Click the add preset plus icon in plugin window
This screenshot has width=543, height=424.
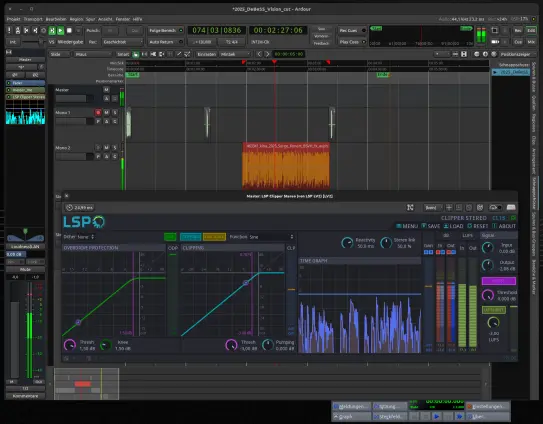pyautogui.click(x=449, y=207)
